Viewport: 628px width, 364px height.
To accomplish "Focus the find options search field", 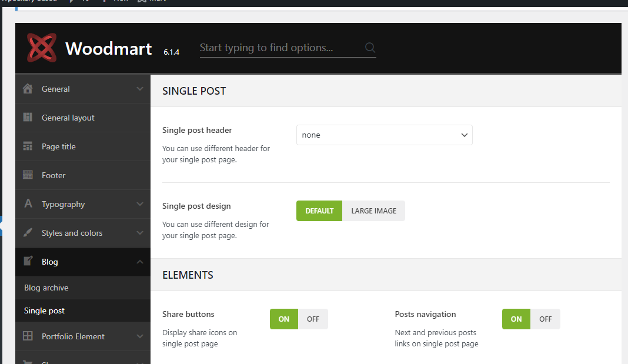I will [x=280, y=48].
